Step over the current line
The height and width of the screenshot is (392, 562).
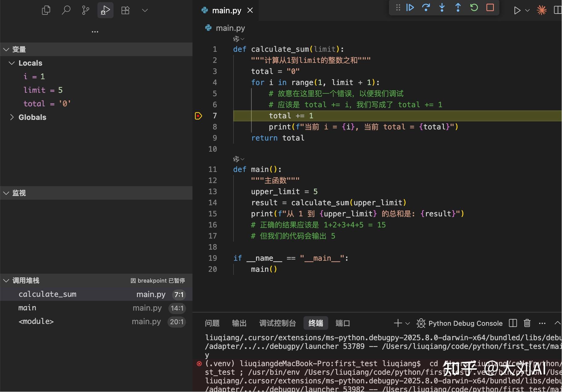(427, 7)
